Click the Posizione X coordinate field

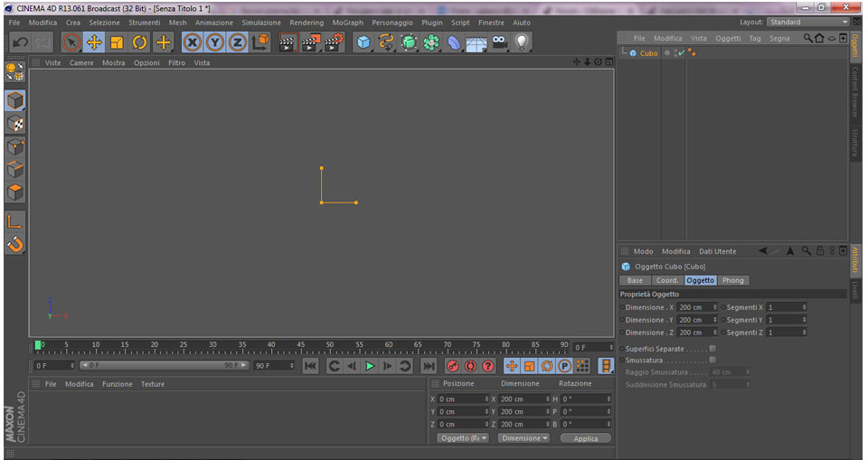pyautogui.click(x=464, y=399)
